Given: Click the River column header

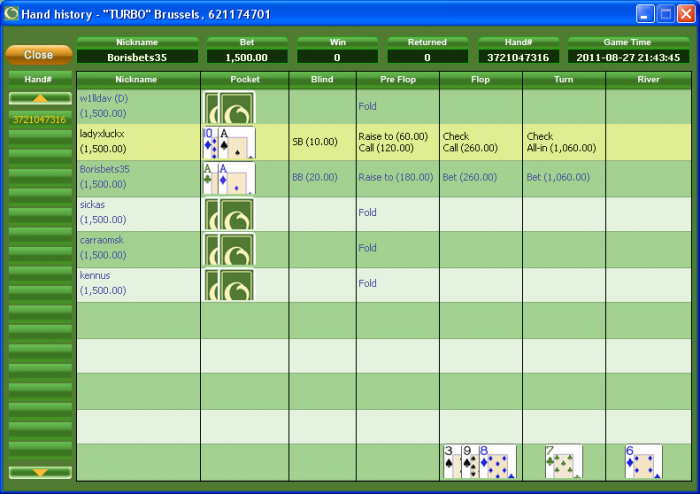Looking at the screenshot, I should click(648, 79).
